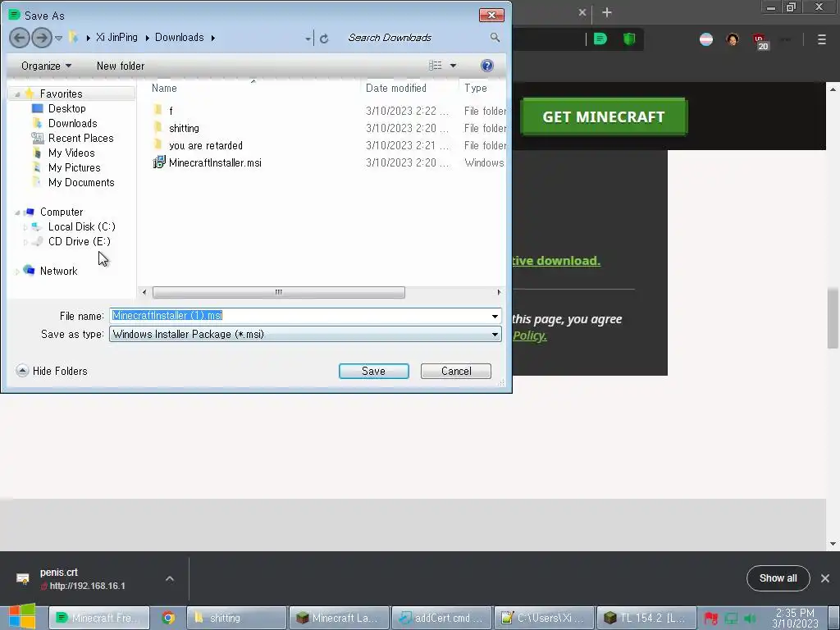
Task: Select My Documents in sidebar
Action: [81, 183]
